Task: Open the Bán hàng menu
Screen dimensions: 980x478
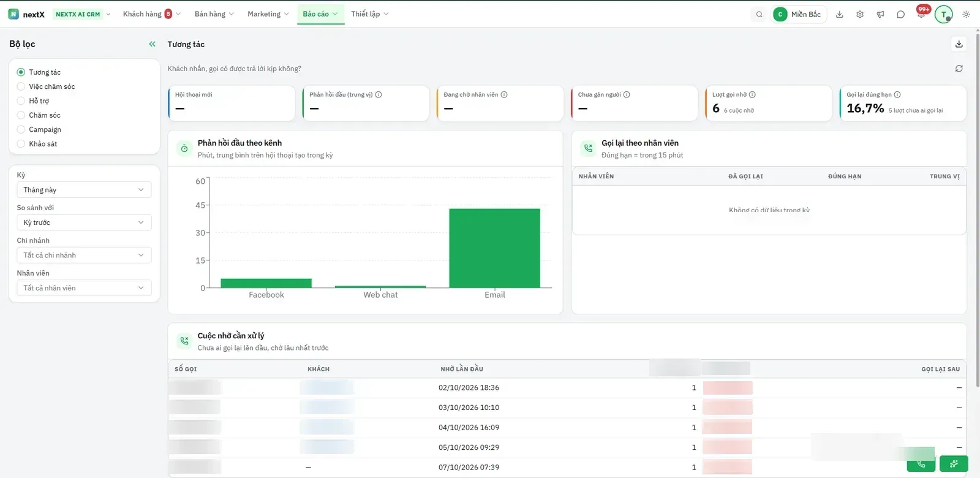Action: (214, 14)
